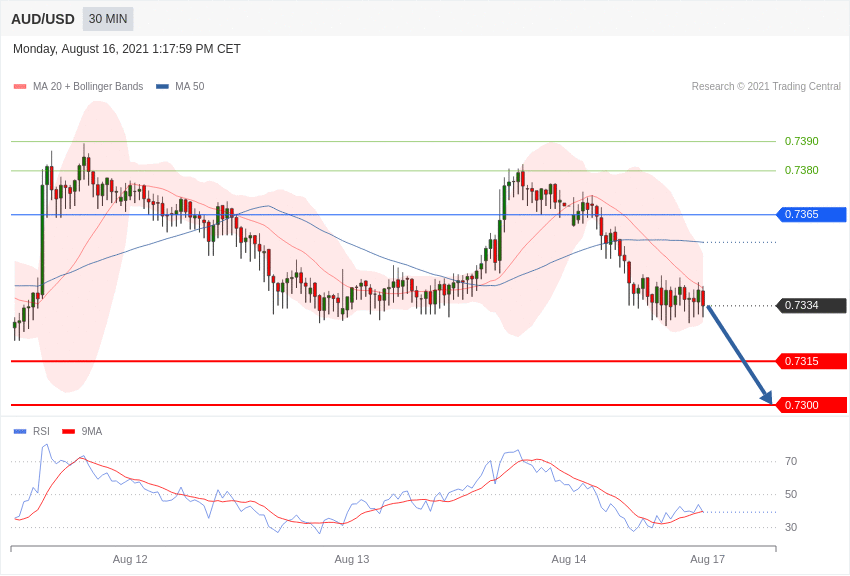Click the Research © 2021 Trading Central credit

point(766,87)
